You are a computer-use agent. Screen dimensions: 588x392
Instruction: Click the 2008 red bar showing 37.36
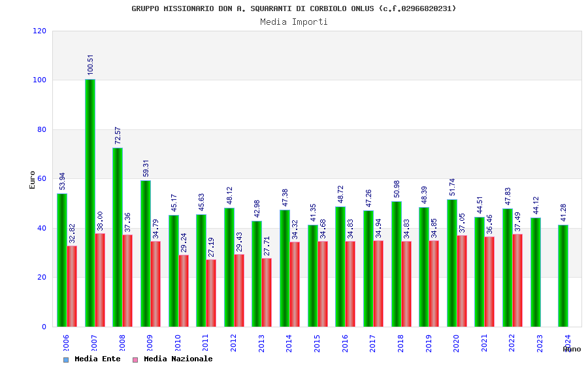(x=127, y=280)
